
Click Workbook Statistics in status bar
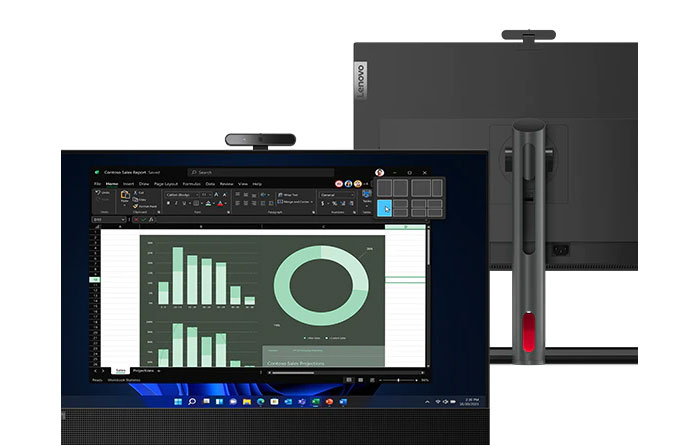pos(124,380)
